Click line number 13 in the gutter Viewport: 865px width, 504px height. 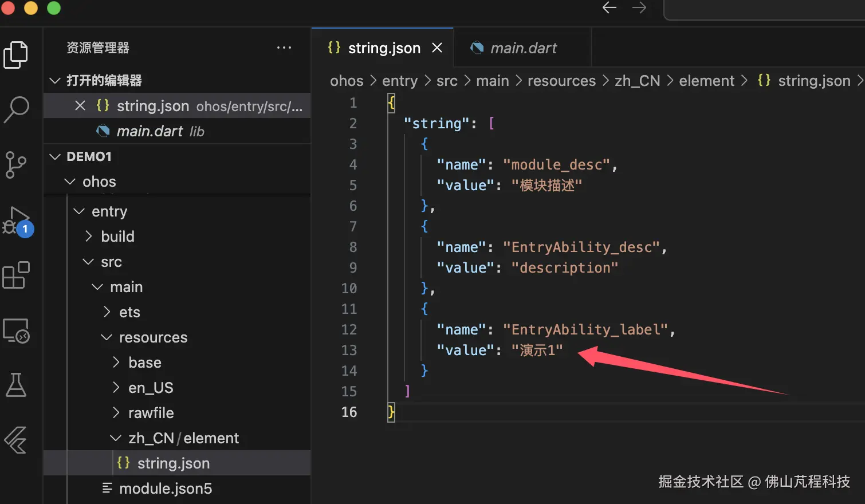pyautogui.click(x=349, y=351)
